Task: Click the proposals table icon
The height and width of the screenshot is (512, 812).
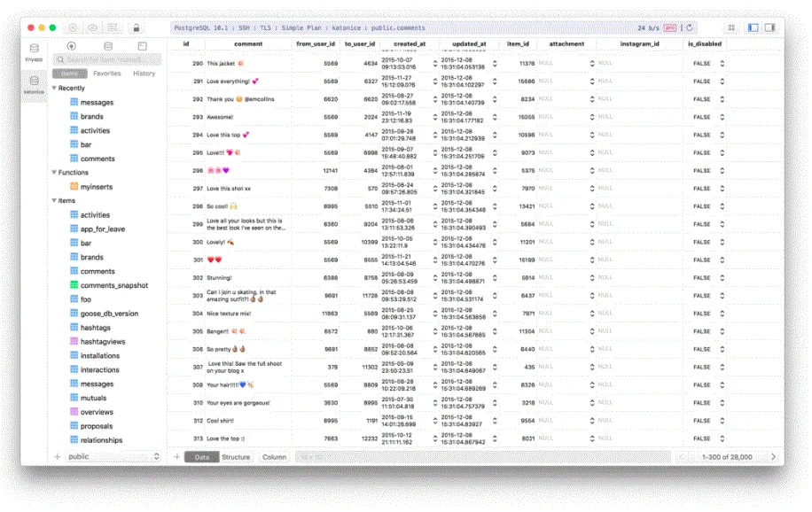Action: coord(74,426)
